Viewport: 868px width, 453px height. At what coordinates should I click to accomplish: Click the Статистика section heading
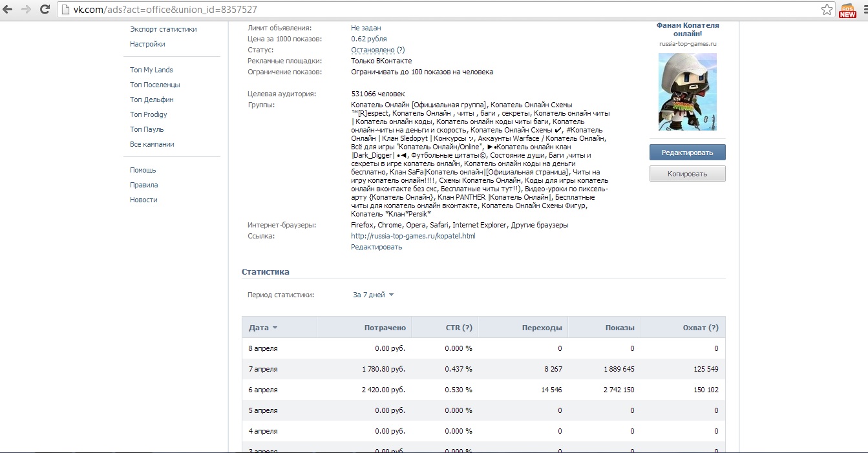tap(266, 271)
